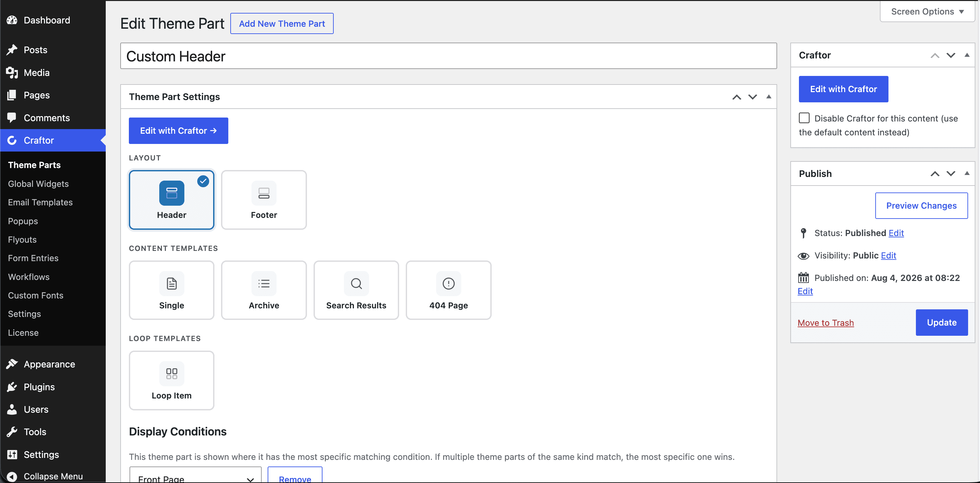Open Global Widgets submenu item
Image resolution: width=980 pixels, height=483 pixels.
(x=38, y=184)
